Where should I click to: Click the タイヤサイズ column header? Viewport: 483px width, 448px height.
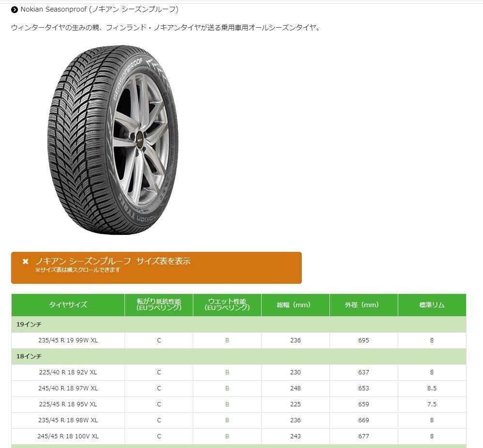68,305
